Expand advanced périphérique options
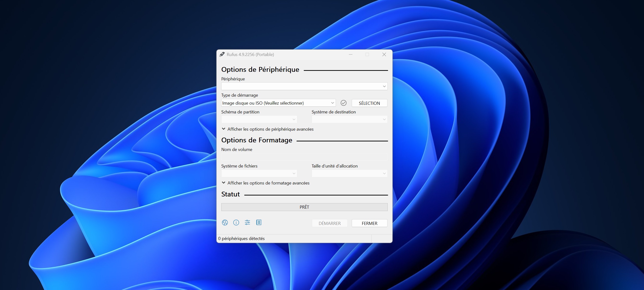 coord(270,129)
